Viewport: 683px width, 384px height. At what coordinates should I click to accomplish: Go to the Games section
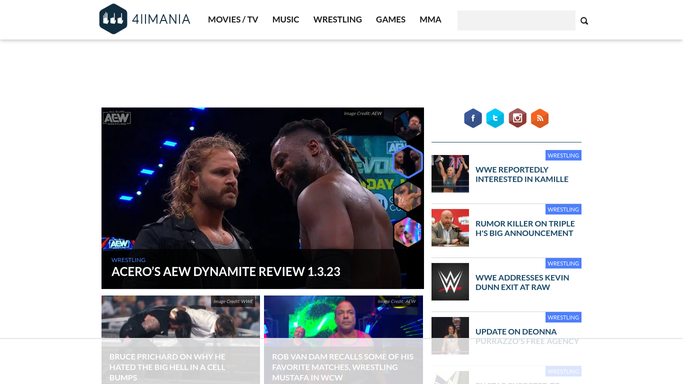391,20
